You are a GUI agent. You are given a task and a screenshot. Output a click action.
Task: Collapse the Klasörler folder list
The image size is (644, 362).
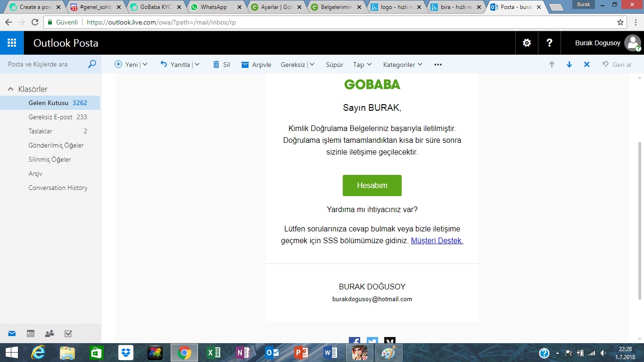[x=10, y=89]
